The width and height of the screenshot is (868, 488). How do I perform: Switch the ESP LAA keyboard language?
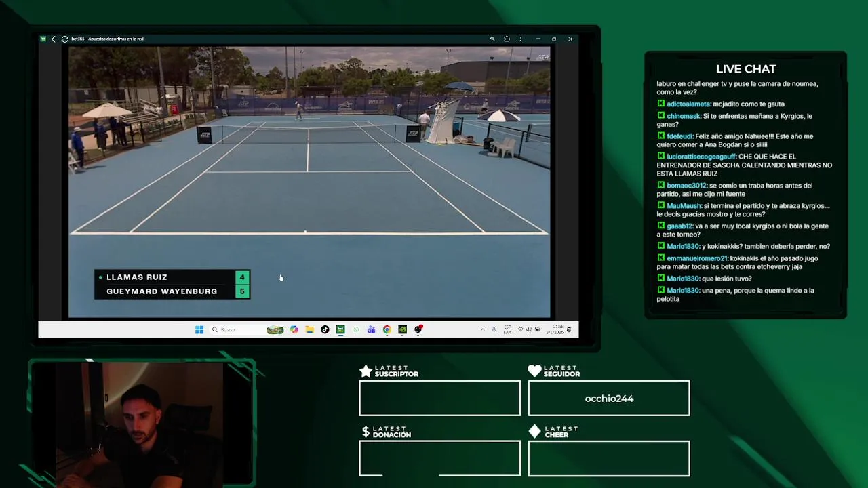pyautogui.click(x=507, y=329)
